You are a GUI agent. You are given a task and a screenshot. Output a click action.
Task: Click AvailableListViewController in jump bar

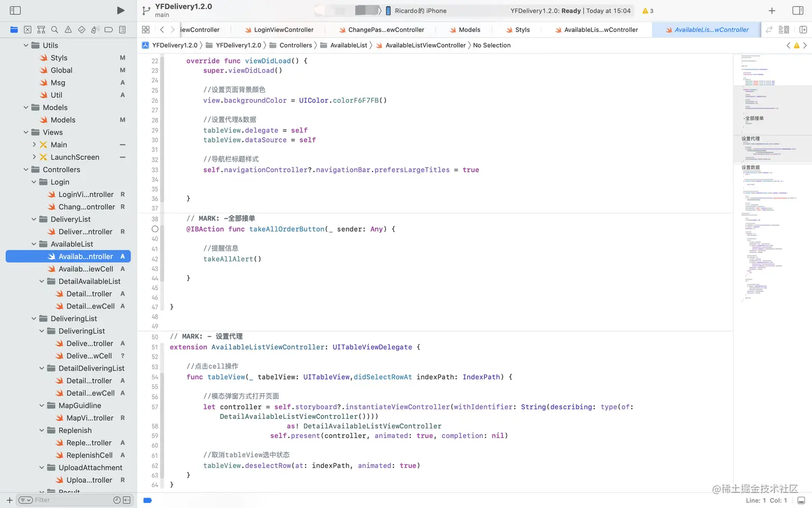pos(421,45)
